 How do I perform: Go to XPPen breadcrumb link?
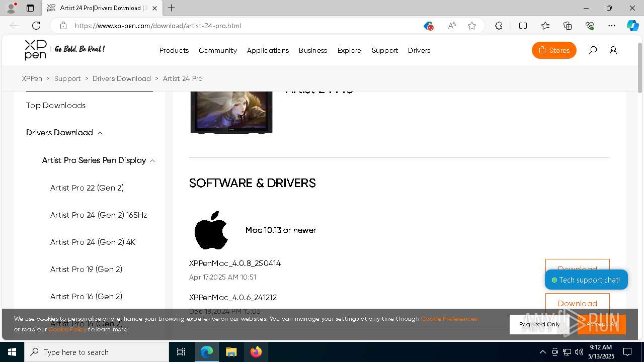pyautogui.click(x=32, y=78)
